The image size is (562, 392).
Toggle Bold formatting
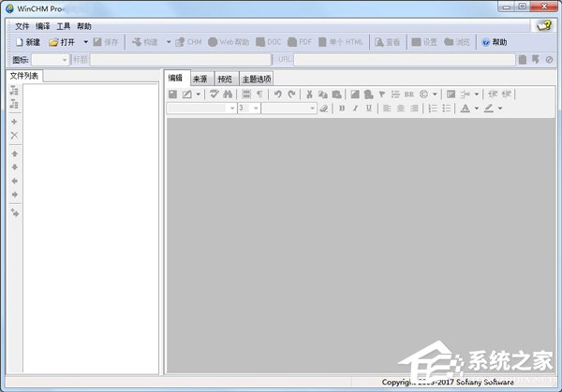pos(342,109)
